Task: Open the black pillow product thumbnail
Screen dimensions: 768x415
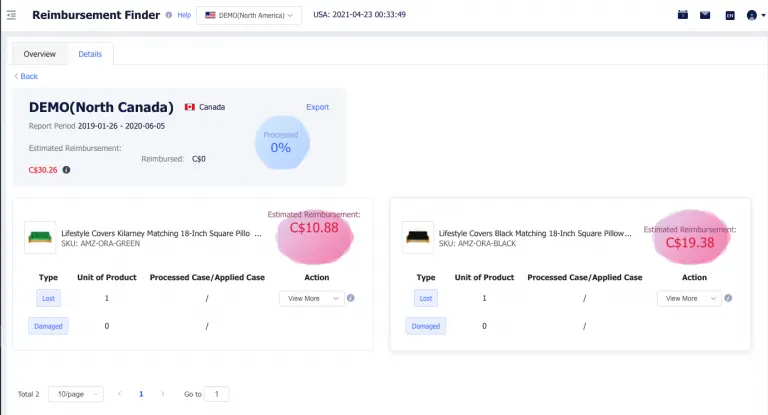Action: click(418, 238)
